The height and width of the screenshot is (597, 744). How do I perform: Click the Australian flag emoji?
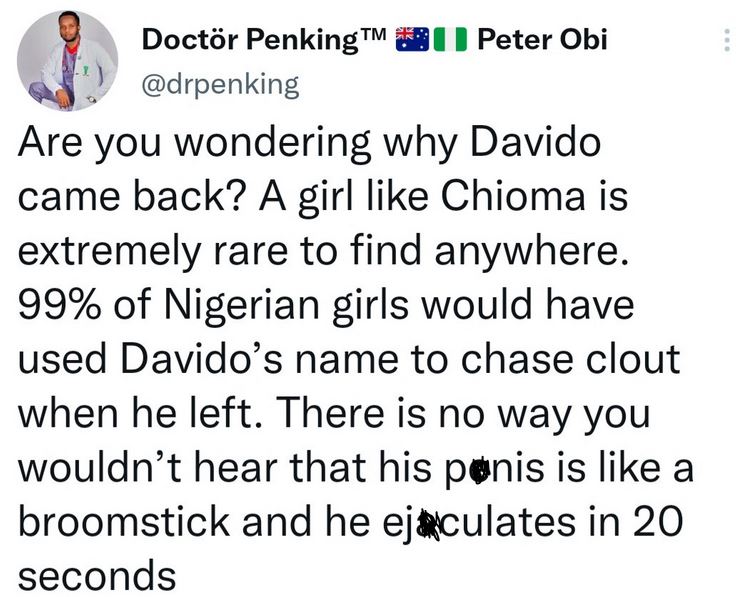(x=413, y=40)
